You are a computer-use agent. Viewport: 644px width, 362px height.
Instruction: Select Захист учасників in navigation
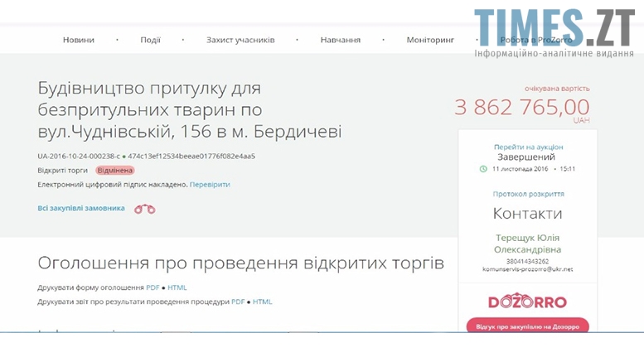click(x=240, y=40)
